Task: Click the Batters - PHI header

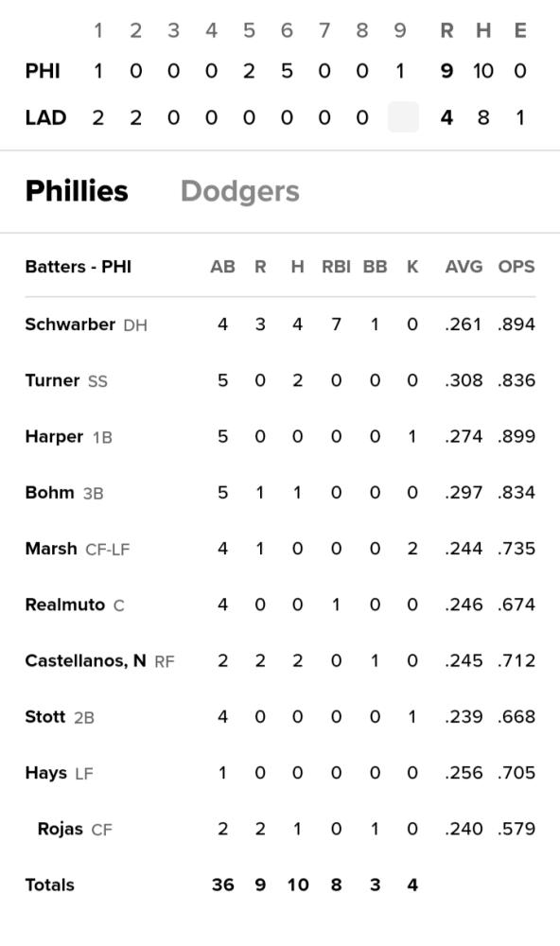Action: [x=79, y=267]
